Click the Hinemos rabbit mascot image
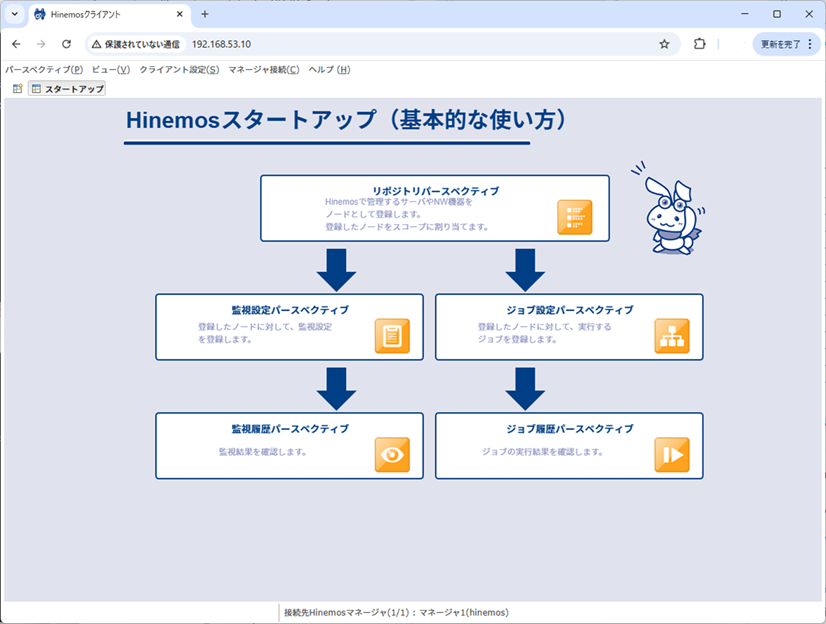The width and height of the screenshot is (826, 624). 667,208
